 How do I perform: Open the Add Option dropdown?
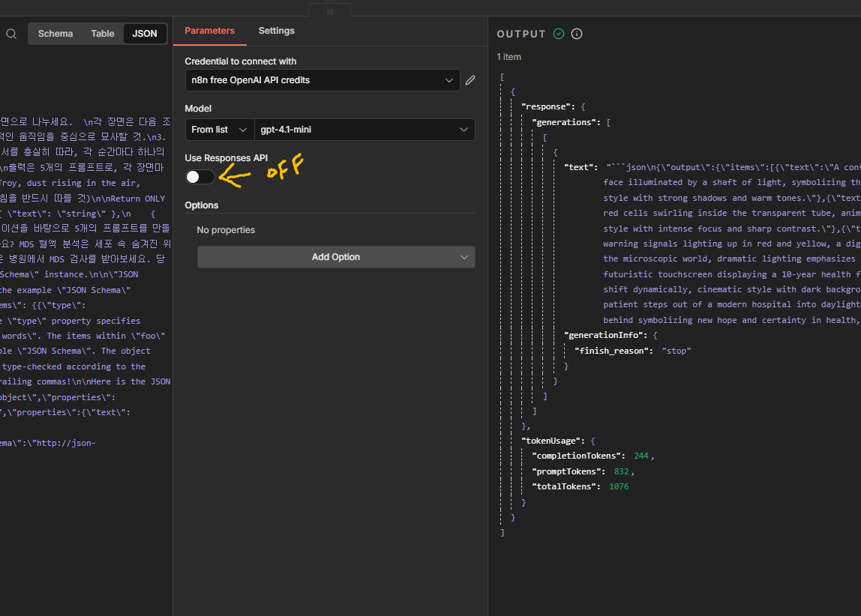tap(336, 257)
